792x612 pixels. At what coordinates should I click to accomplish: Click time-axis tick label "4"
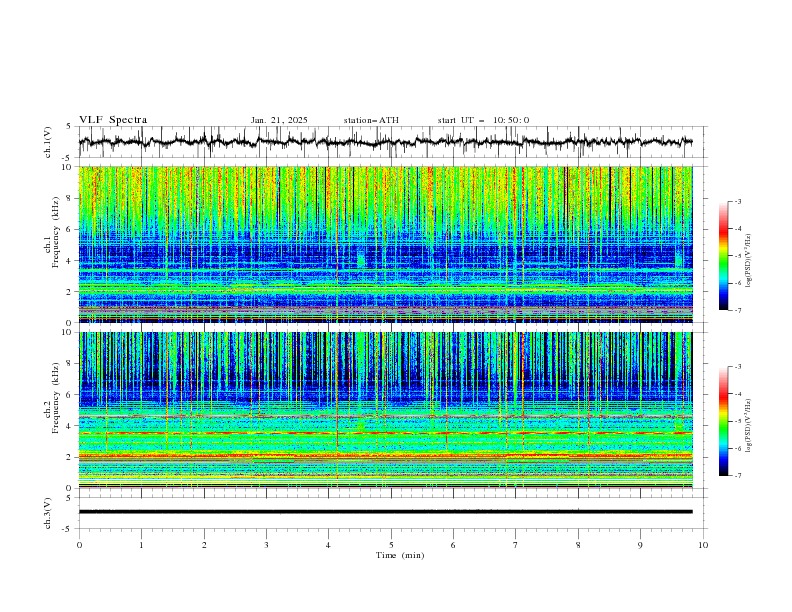[x=328, y=545]
